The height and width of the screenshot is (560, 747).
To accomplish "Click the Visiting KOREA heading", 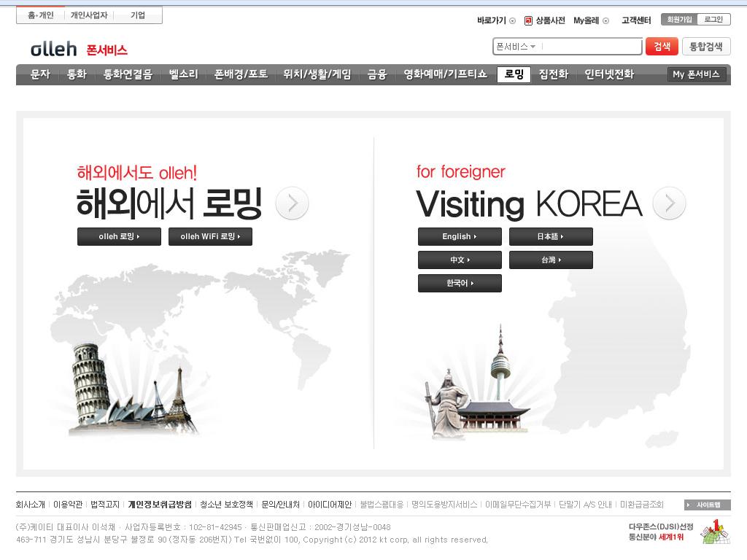I will point(530,204).
